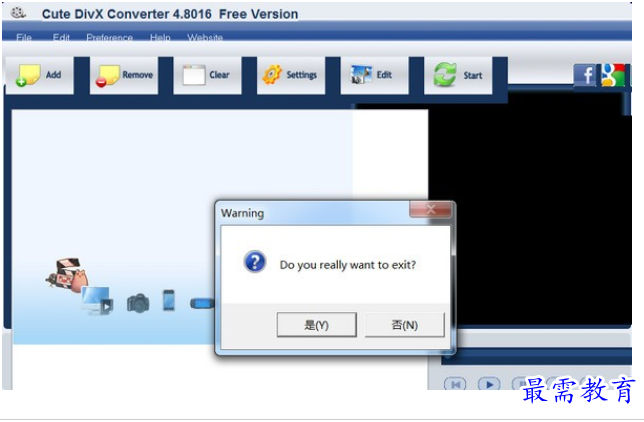
Task: Click the computer monitor with play icon
Action: (97, 301)
